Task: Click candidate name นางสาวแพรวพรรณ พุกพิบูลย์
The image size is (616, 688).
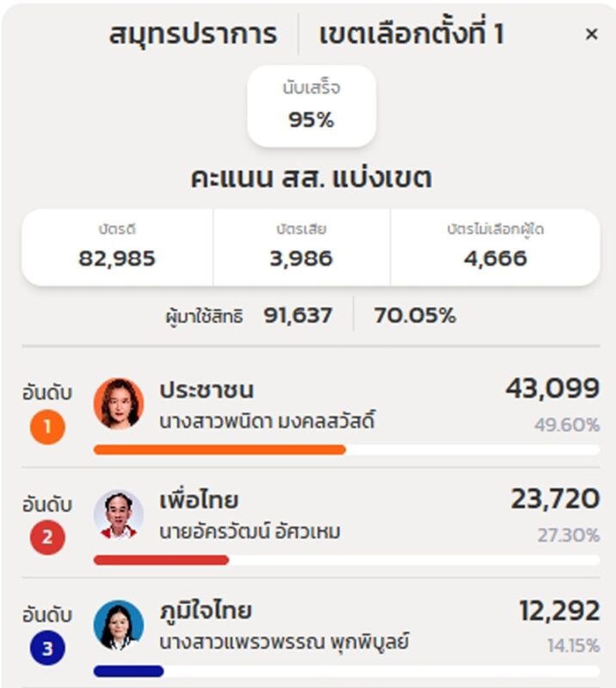Action: click(284, 642)
